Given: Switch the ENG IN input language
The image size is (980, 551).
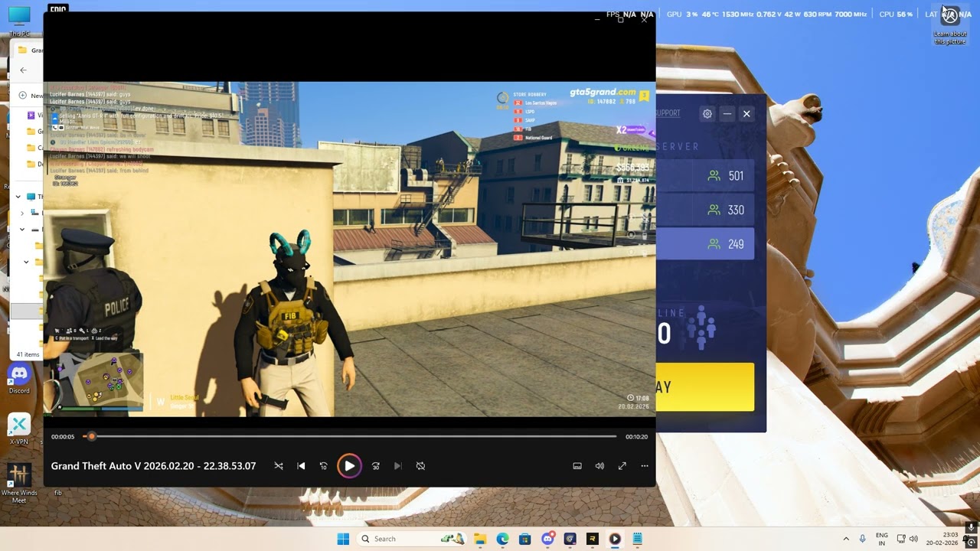Looking at the screenshot, I should pyautogui.click(x=882, y=539).
